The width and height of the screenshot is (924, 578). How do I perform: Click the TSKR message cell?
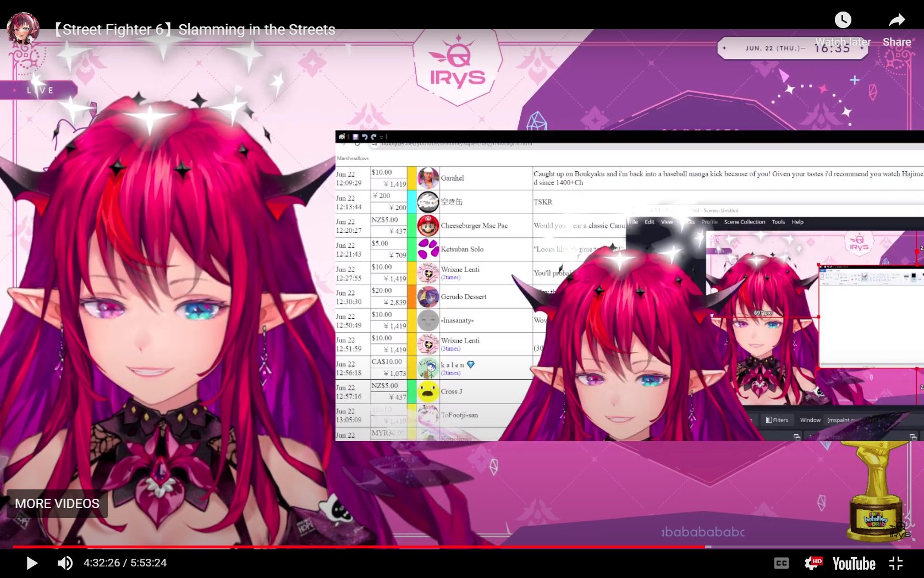pyautogui.click(x=543, y=202)
